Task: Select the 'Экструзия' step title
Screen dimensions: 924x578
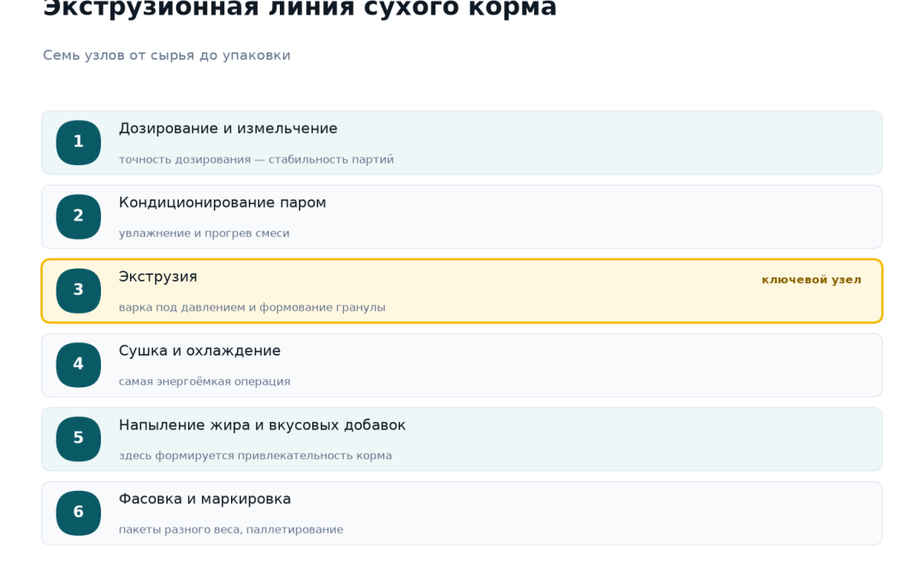Action: click(x=158, y=277)
